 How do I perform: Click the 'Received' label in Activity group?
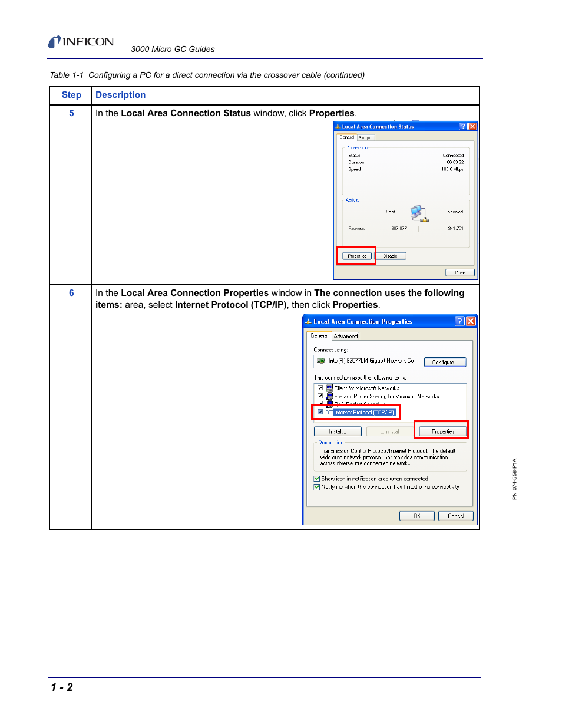pos(454,212)
